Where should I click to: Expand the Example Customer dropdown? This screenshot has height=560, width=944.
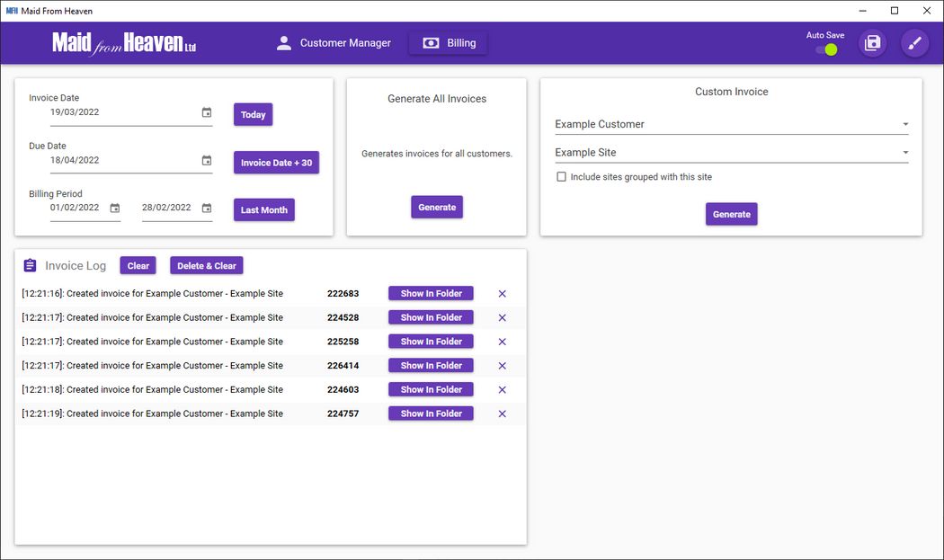tap(904, 124)
